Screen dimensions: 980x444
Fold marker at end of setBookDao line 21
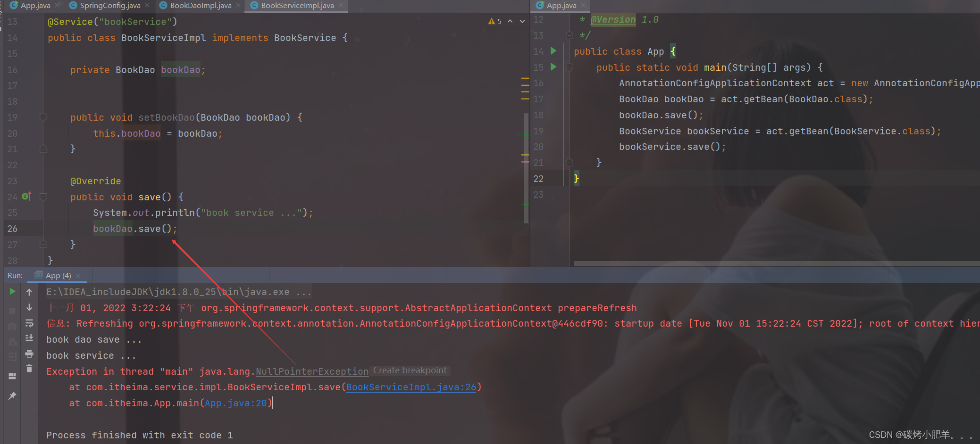click(43, 149)
